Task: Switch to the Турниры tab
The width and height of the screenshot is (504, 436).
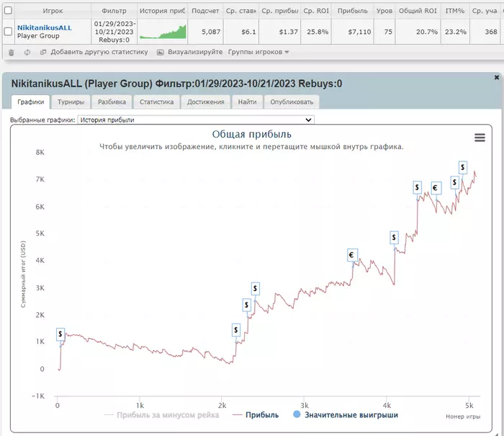Action: [71, 102]
